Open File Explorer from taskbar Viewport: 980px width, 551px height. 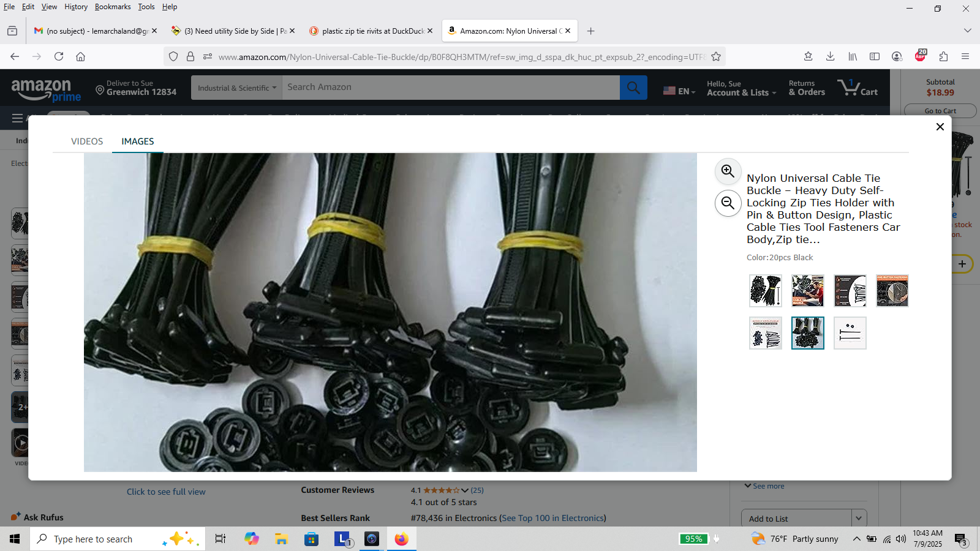(281, 539)
